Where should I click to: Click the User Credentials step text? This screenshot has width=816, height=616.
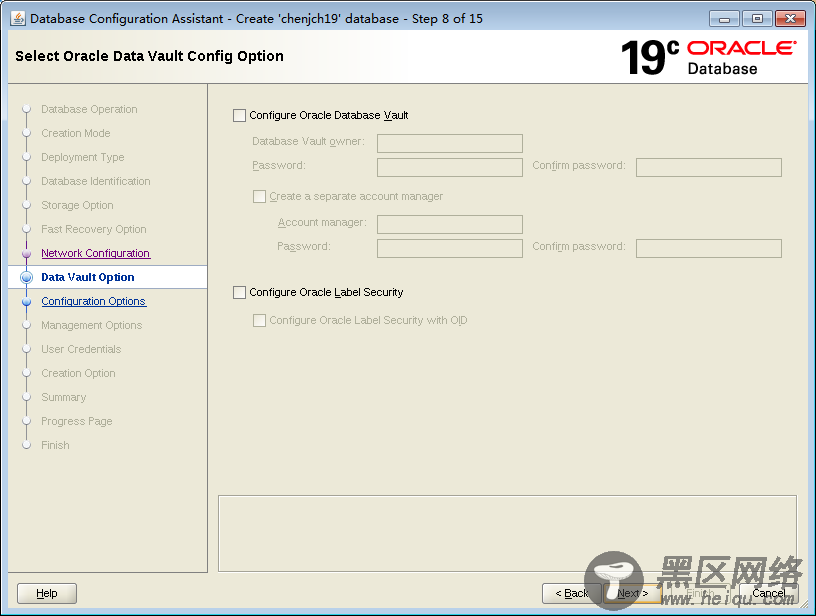click(81, 349)
